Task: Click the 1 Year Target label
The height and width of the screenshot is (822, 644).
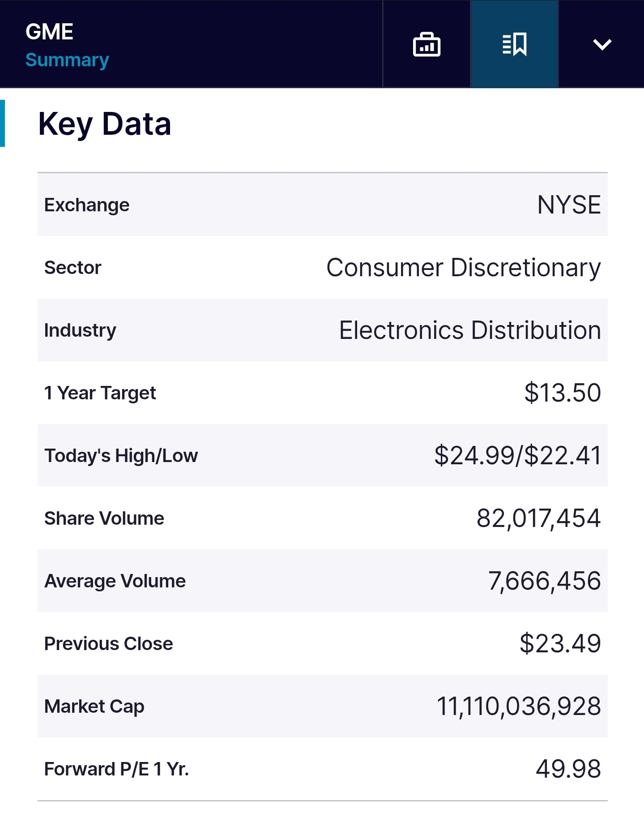Action: pyautogui.click(x=100, y=393)
